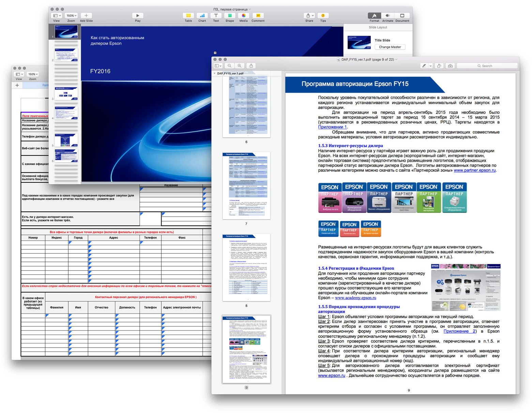
Task: Zoom out in the PDF viewer
Action: [x=229, y=66]
